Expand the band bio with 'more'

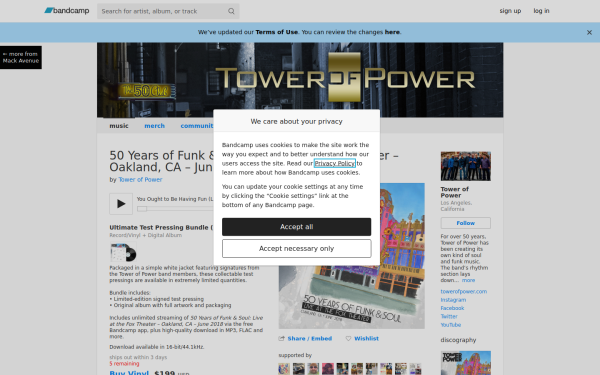(x=468, y=280)
